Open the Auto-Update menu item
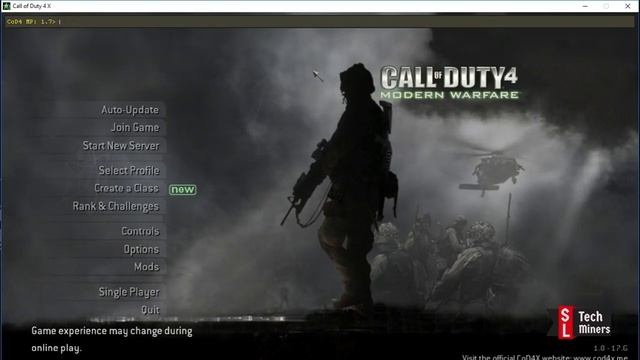This screenshot has height=360, width=640. click(x=130, y=110)
